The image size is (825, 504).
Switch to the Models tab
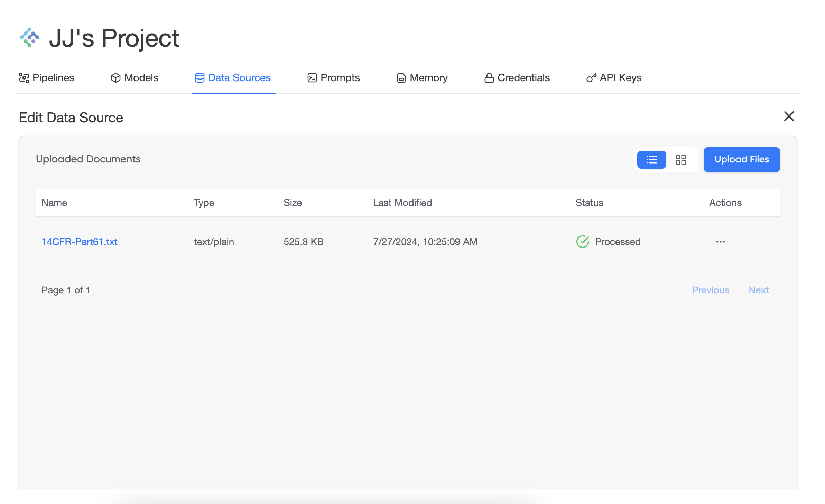[x=134, y=78]
